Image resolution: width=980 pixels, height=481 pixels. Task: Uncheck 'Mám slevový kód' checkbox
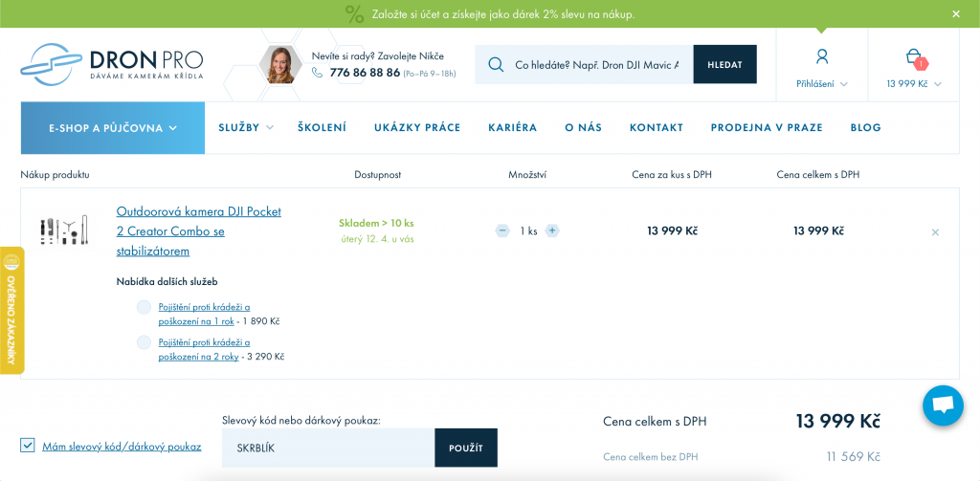(27, 446)
